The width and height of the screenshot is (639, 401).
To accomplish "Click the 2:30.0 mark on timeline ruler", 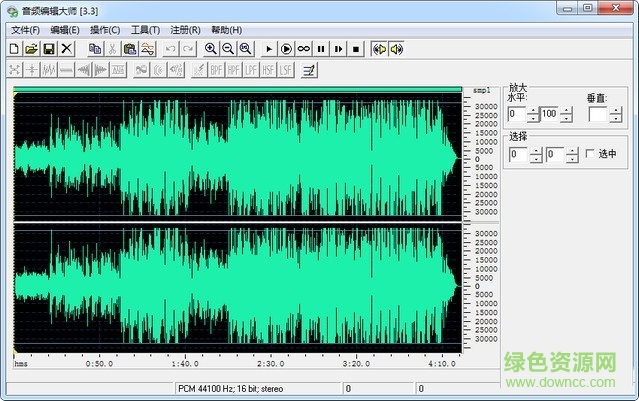I will pos(271,364).
